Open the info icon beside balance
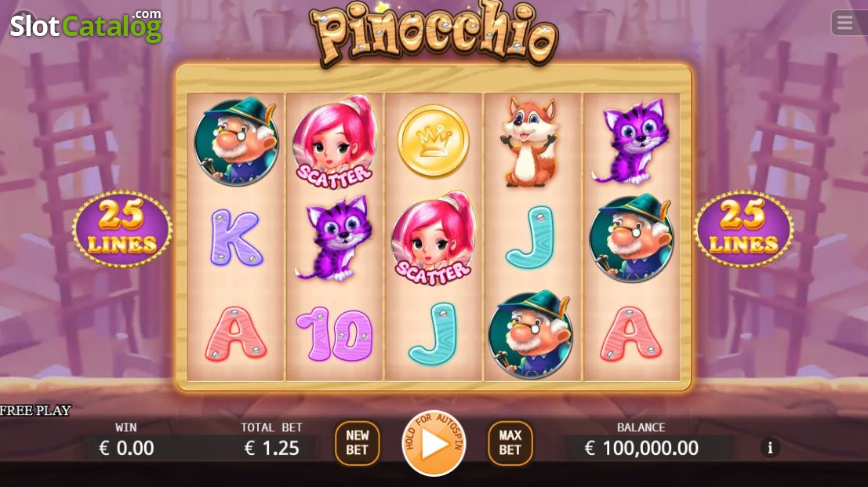868x487 pixels. click(769, 448)
